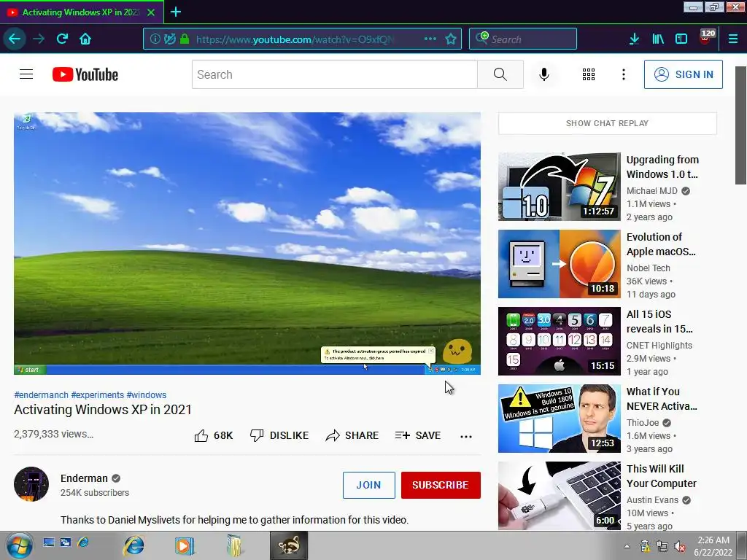Open the folder icon on the taskbar

pyautogui.click(x=234, y=545)
